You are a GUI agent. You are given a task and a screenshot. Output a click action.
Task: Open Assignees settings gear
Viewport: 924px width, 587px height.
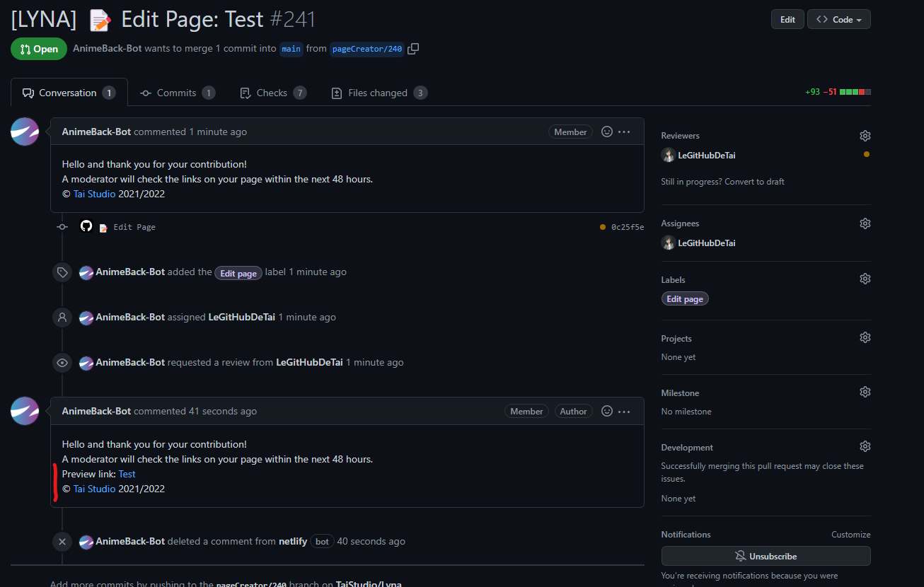click(x=865, y=223)
